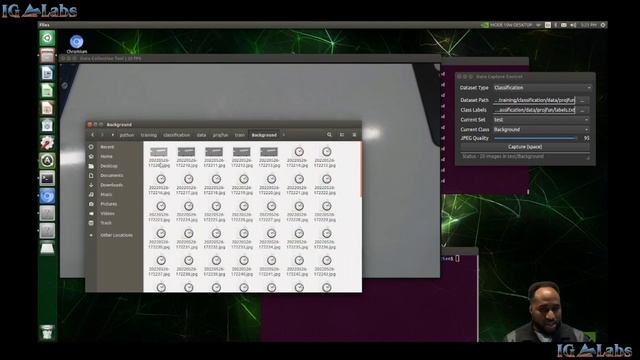Go to the data breadcrumb folder

tap(201, 135)
